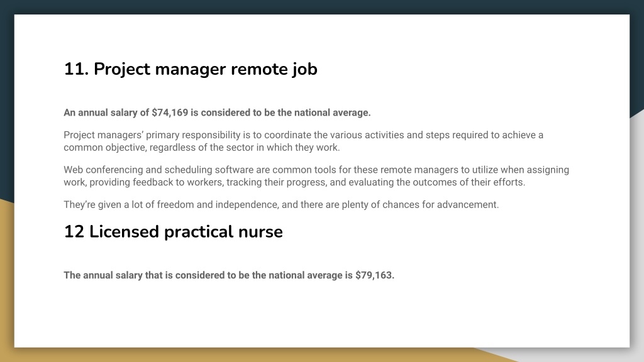This screenshot has height=362, width=644.
Task: Select the '12 Licensed practical nurse' heading
Action: pos(173,231)
